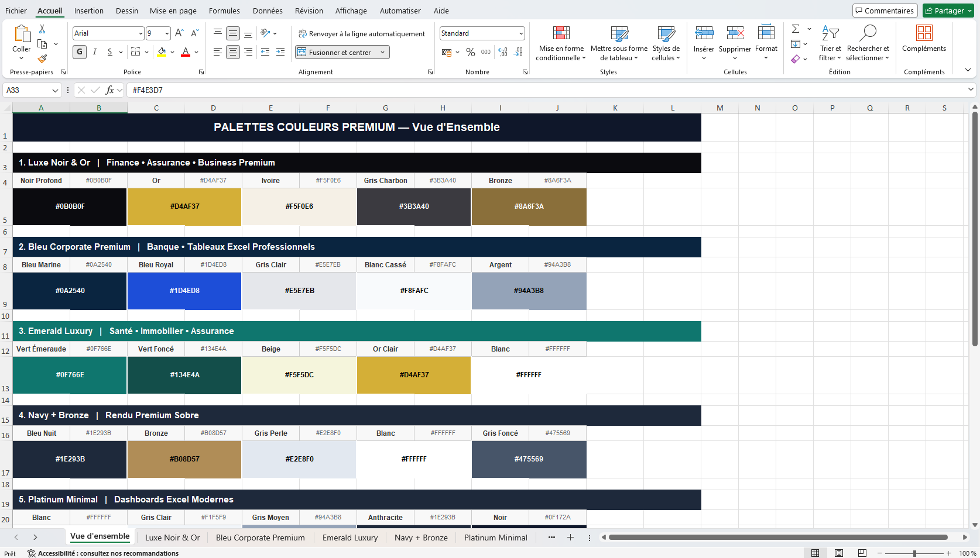Click the text orientation icon
This screenshot has height=558, width=980.
(x=266, y=33)
